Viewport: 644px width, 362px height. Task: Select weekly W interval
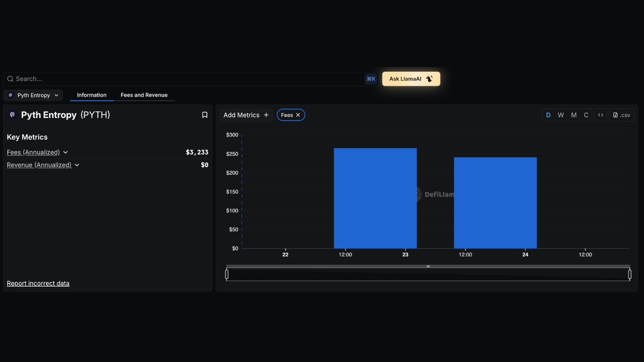point(561,115)
